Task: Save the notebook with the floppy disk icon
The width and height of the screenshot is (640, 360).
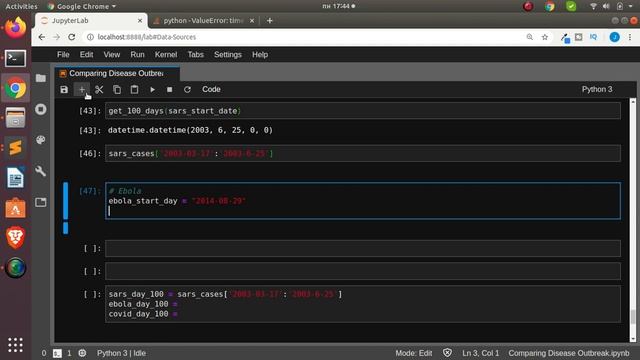Action: click(64, 89)
